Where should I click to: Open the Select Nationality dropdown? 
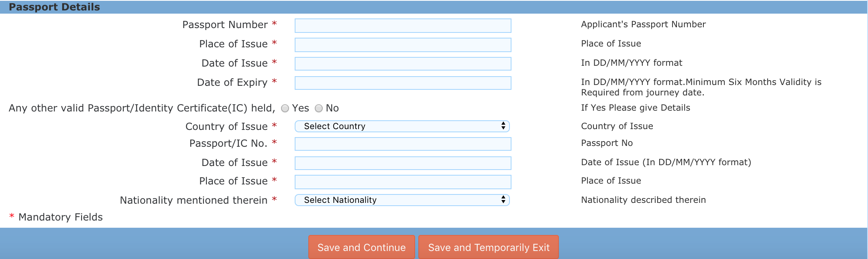401,200
